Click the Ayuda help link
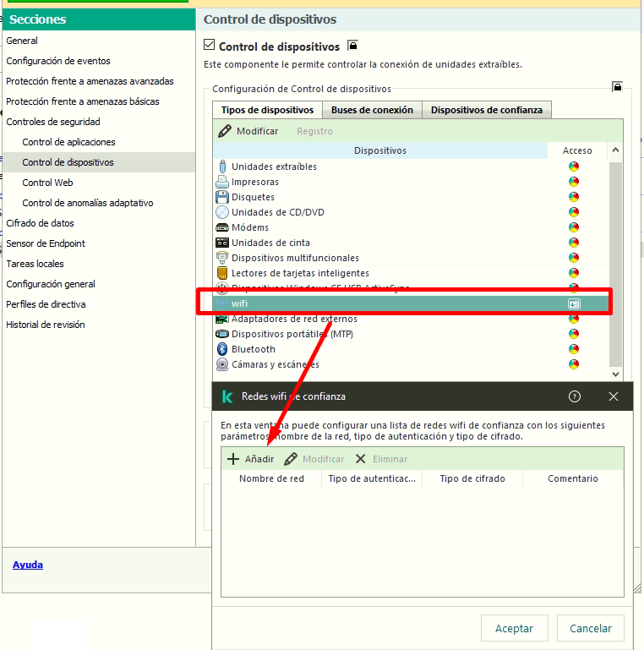644x650 pixels. tap(28, 565)
